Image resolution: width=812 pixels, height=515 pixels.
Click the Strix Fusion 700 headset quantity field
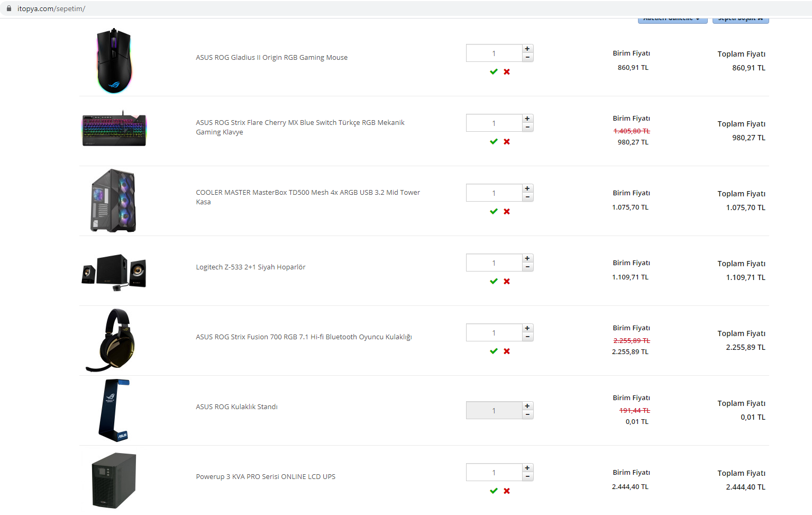494,333
